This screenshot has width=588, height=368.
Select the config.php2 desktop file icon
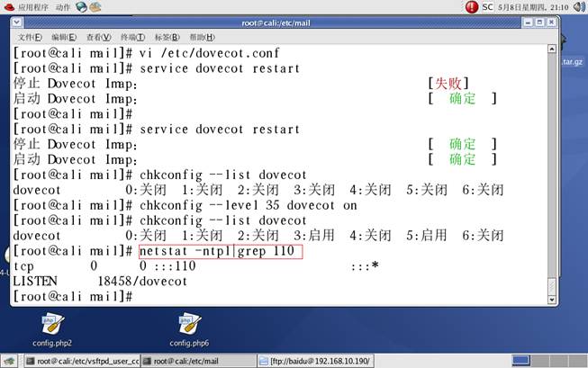[51, 329]
